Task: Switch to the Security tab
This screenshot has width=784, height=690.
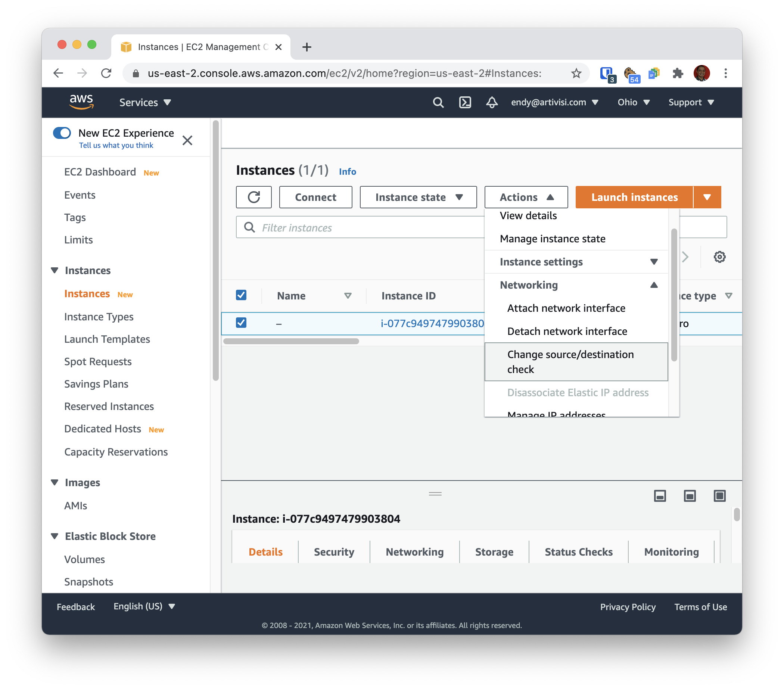Action: pos(334,551)
